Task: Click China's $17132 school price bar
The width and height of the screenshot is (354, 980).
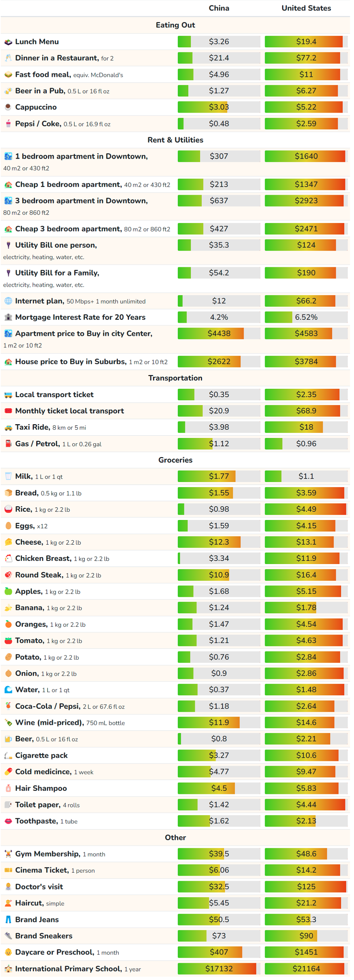Action: (219, 969)
